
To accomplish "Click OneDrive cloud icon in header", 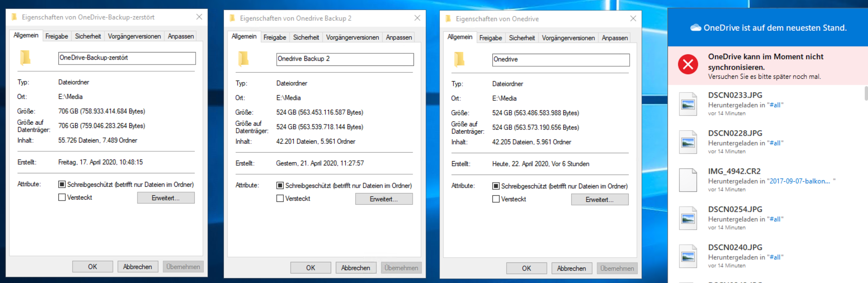I will pos(695,28).
